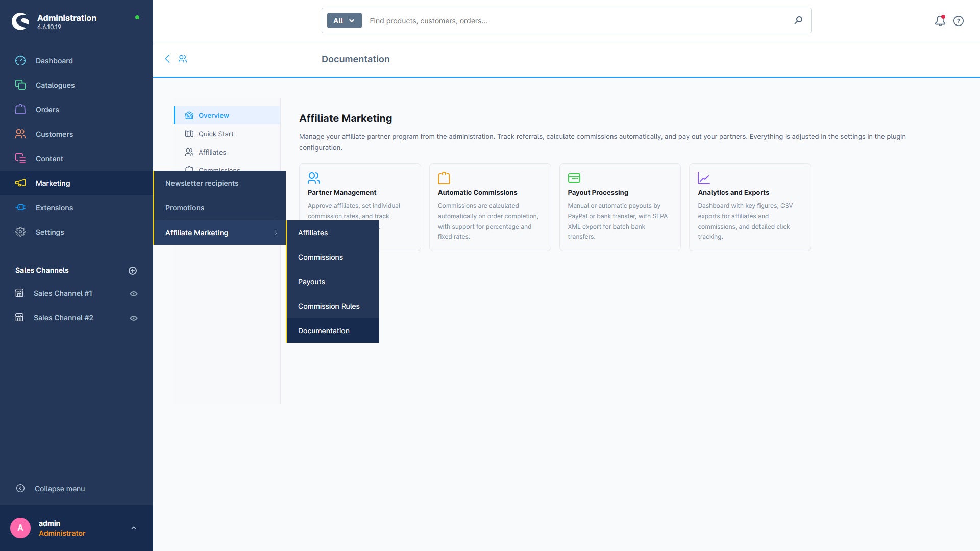Expand Affiliate Marketing submenu arrow

coord(276,233)
